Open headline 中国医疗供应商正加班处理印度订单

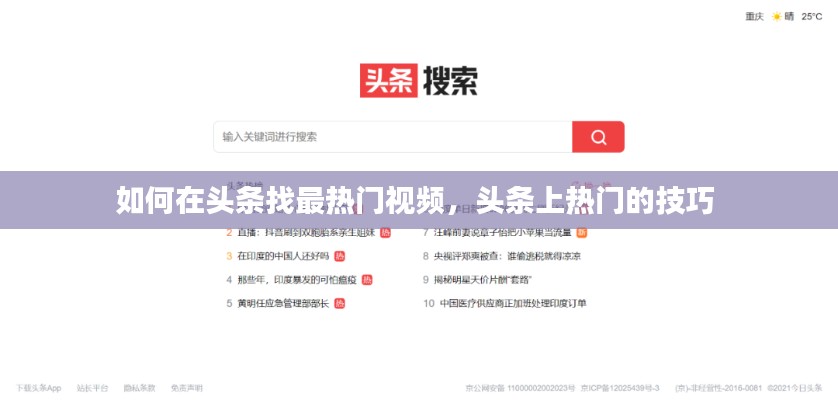510,303
